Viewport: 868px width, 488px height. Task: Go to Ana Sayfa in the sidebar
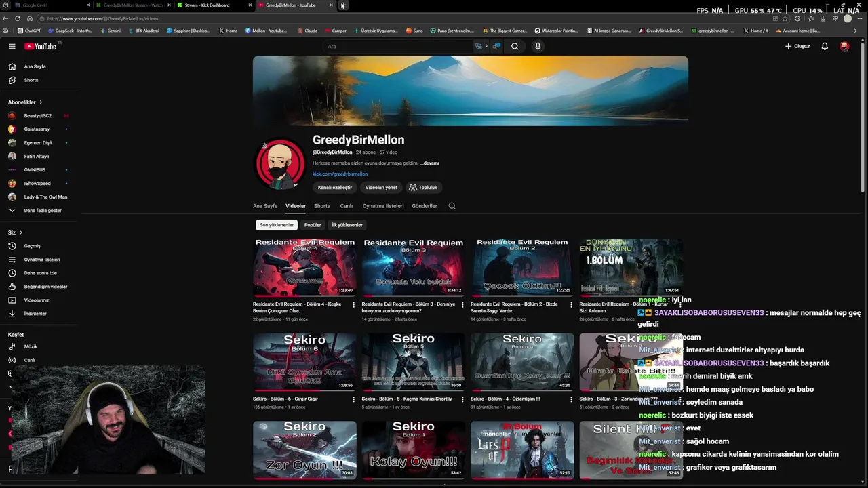click(x=35, y=66)
